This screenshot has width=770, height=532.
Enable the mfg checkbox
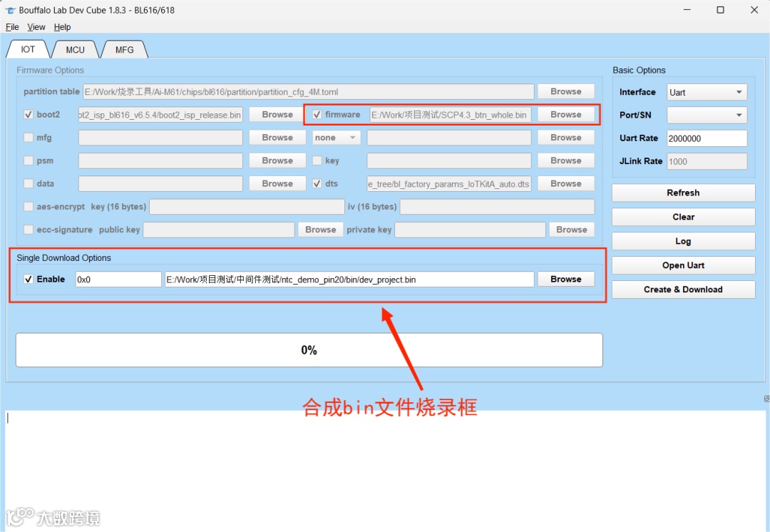coord(29,137)
